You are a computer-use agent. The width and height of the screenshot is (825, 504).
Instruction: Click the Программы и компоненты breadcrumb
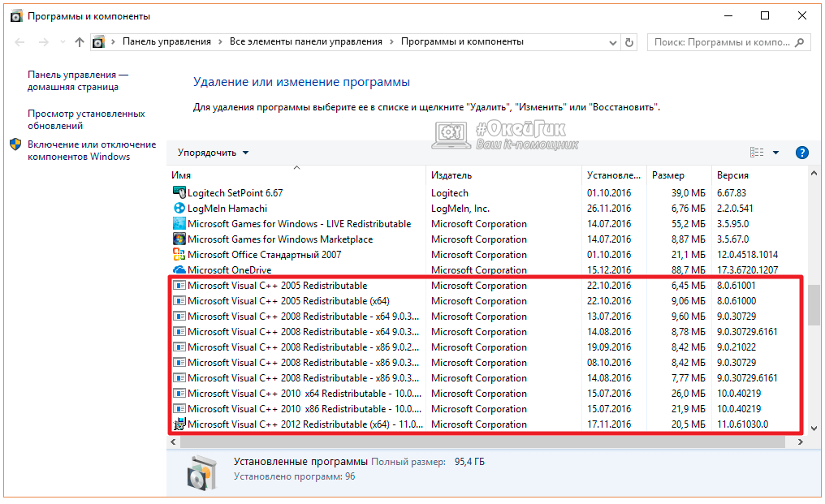462,41
